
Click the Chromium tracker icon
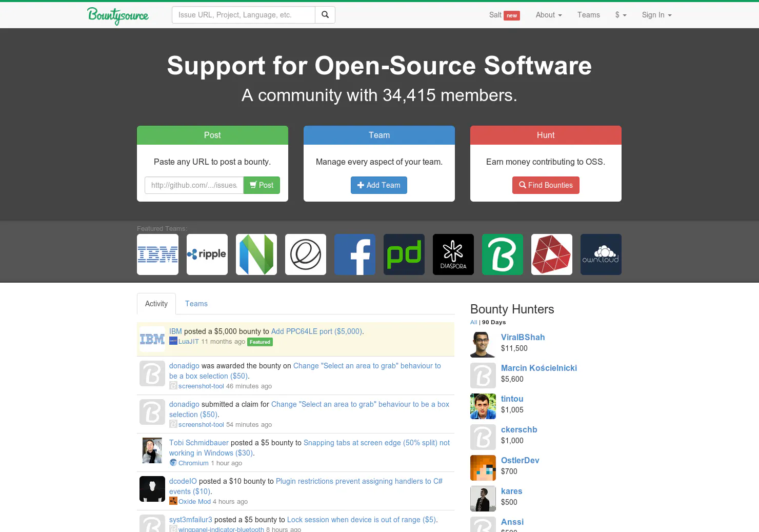point(173,463)
